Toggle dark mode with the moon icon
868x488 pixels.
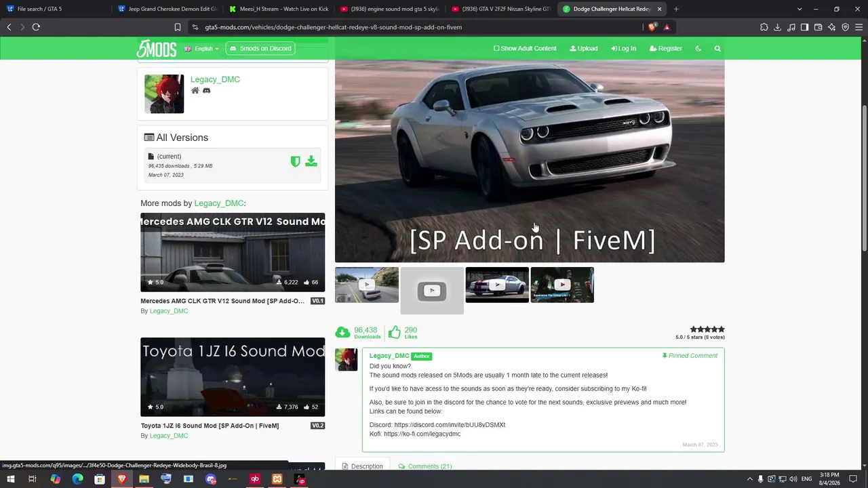click(698, 49)
